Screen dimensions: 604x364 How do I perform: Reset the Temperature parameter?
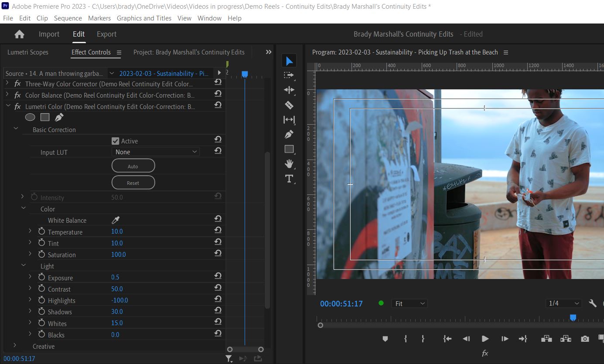(218, 231)
